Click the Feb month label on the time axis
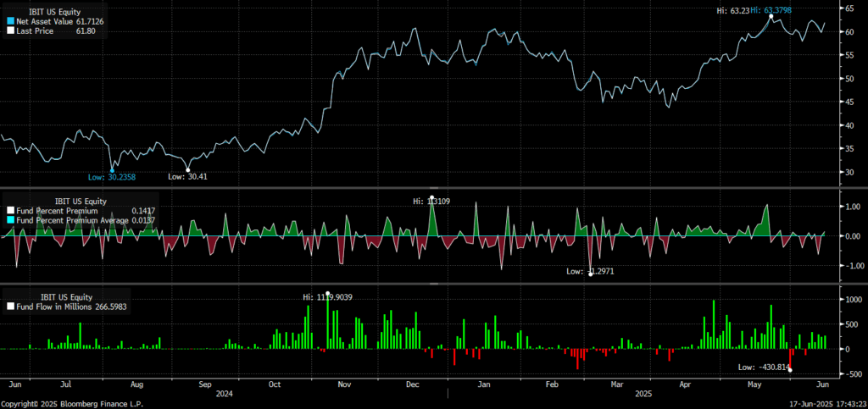Viewport: 868px width, 409px height. click(x=551, y=384)
